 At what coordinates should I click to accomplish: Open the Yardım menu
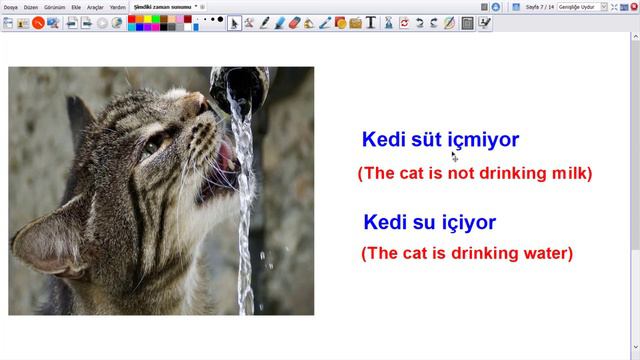pyautogui.click(x=118, y=7)
